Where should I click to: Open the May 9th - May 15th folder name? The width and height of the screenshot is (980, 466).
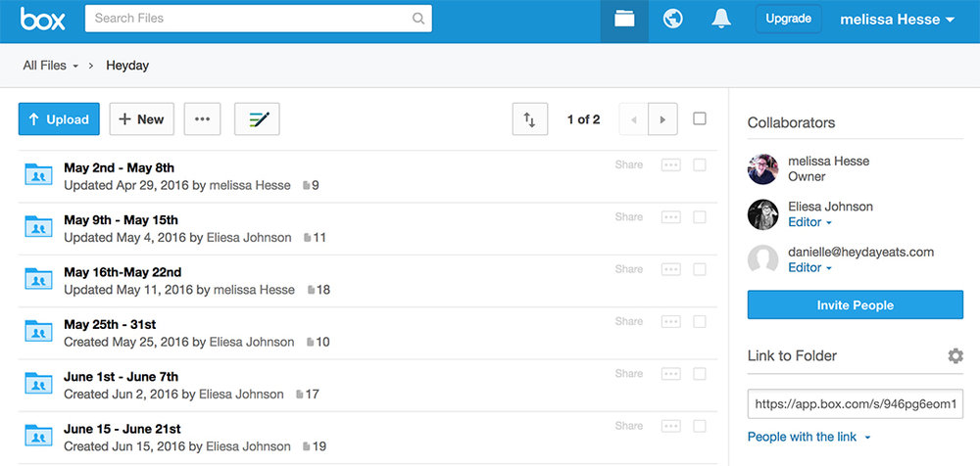[121, 220]
